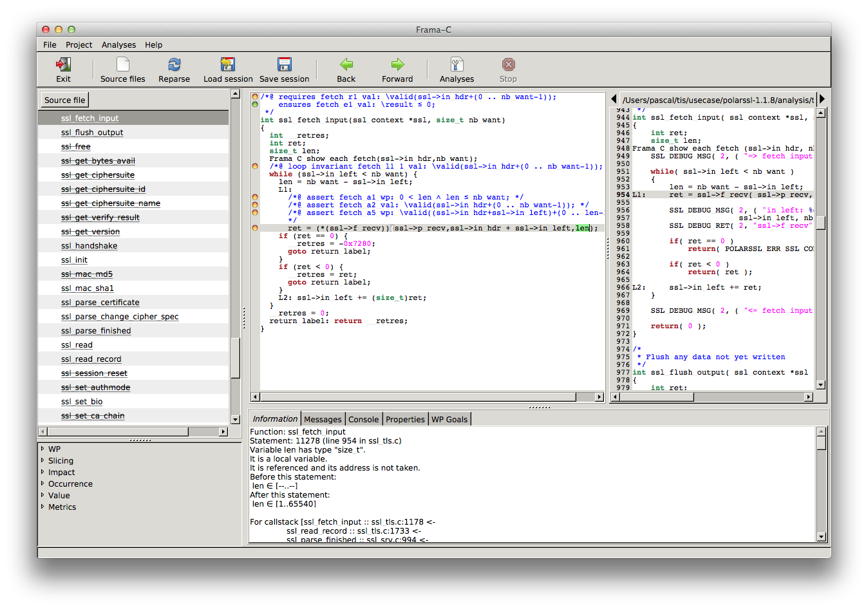The height and width of the screenshot is (609, 868).
Task: Click orange bullet beside ret = f_recv statement
Action: pos(255,228)
